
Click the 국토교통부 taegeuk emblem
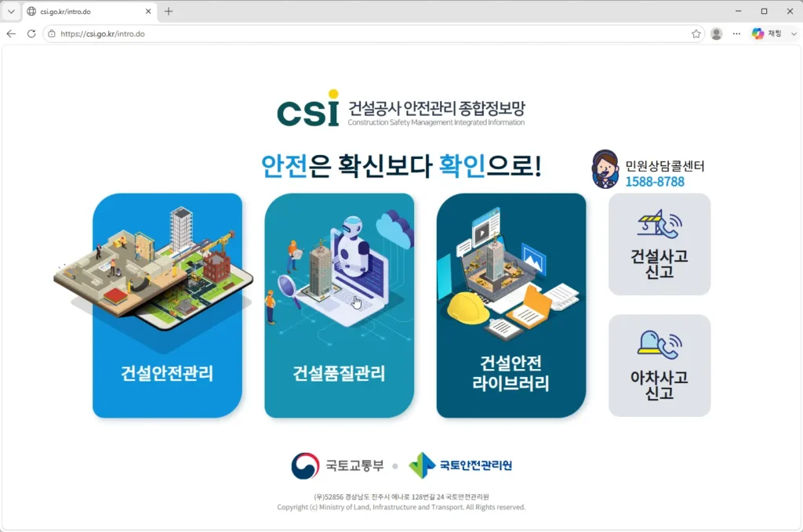click(x=305, y=465)
